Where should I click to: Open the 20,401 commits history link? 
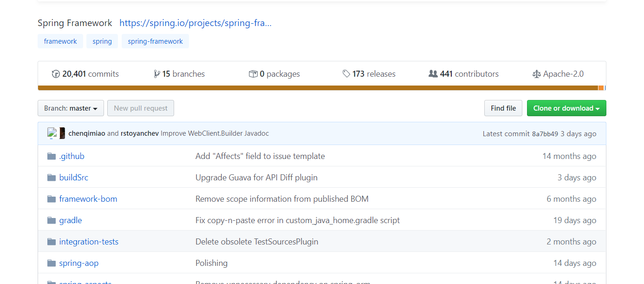pyautogui.click(x=85, y=74)
